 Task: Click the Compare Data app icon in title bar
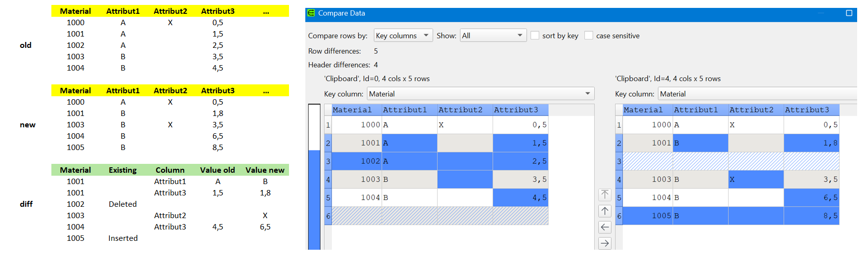click(x=311, y=13)
